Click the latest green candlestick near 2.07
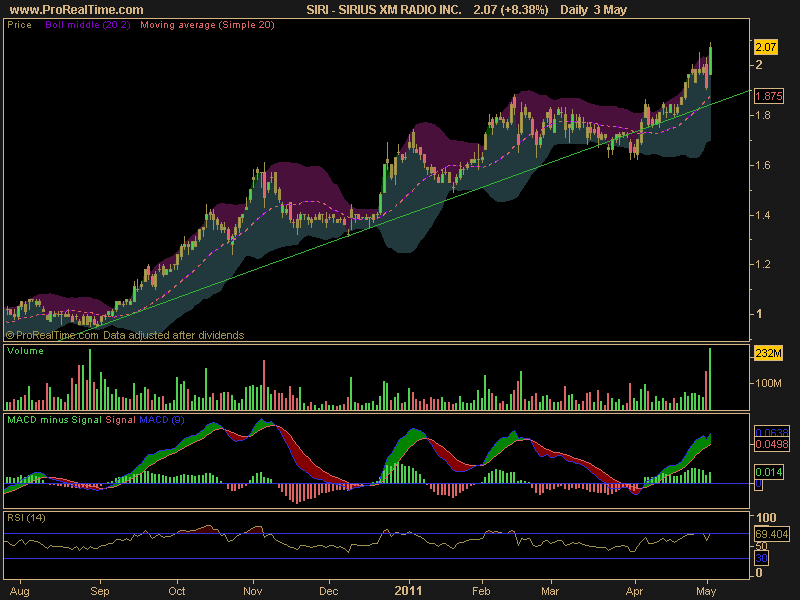The width and height of the screenshot is (800, 600). coord(710,60)
